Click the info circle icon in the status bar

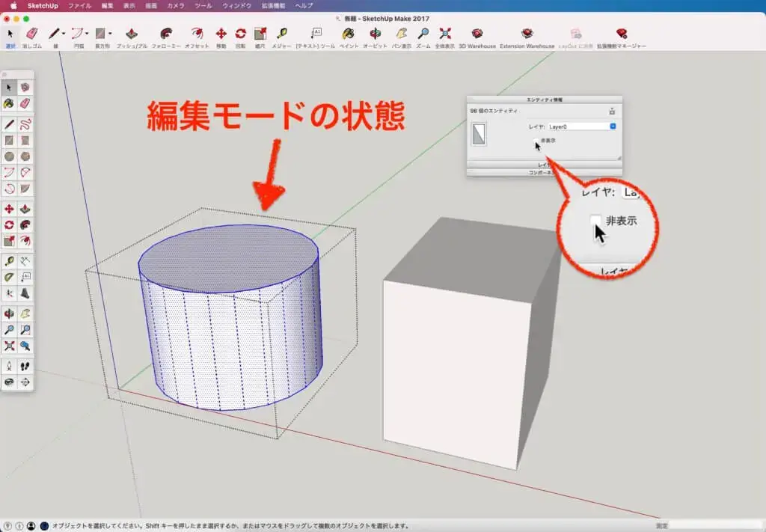click(19, 526)
